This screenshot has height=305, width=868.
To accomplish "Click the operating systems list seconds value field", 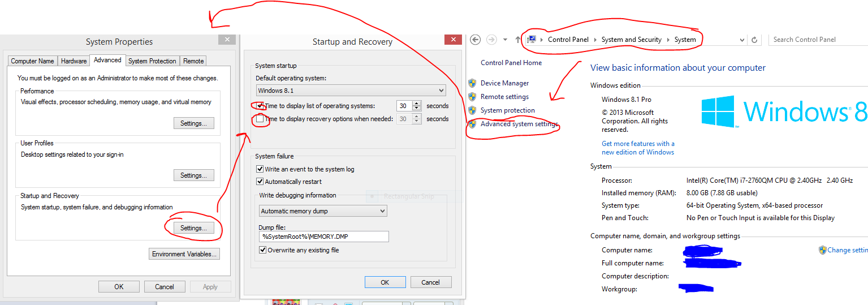I will pyautogui.click(x=404, y=106).
